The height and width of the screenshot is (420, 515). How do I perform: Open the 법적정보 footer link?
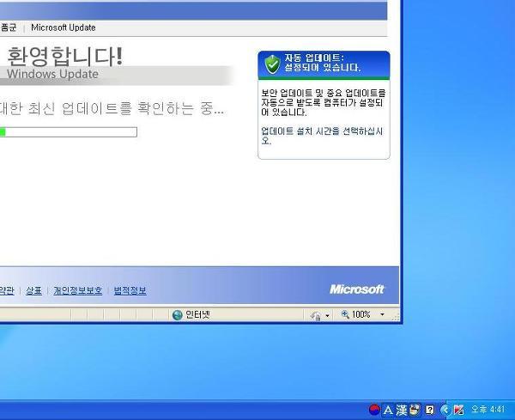[130, 290]
